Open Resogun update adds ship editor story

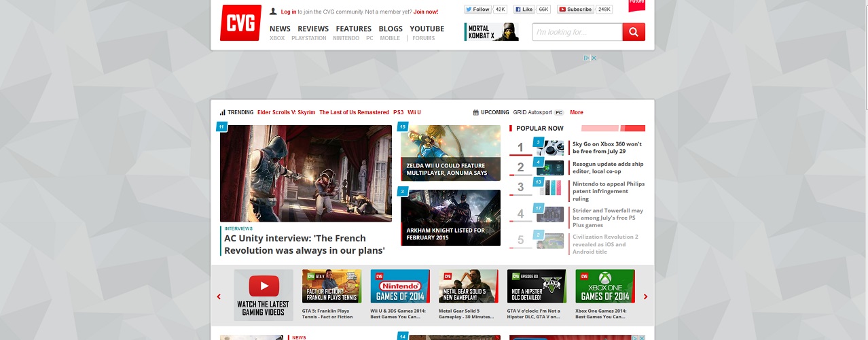608,167
